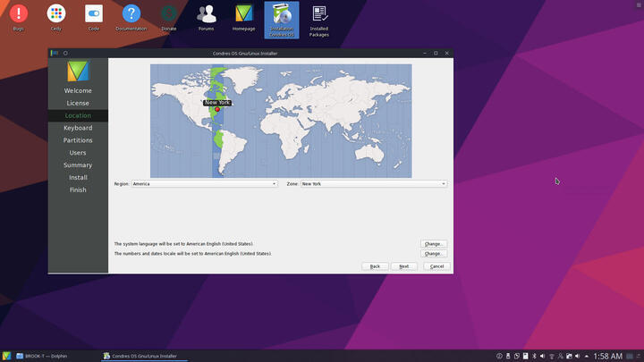Click the New York red marker on map
This screenshot has width=644, height=362.
pyautogui.click(x=217, y=109)
